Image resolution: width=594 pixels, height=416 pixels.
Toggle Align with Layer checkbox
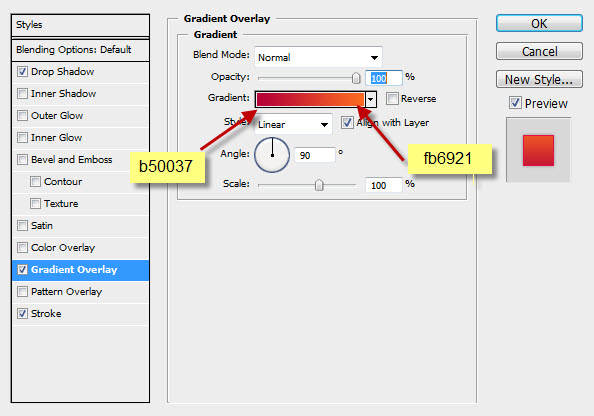(x=347, y=122)
